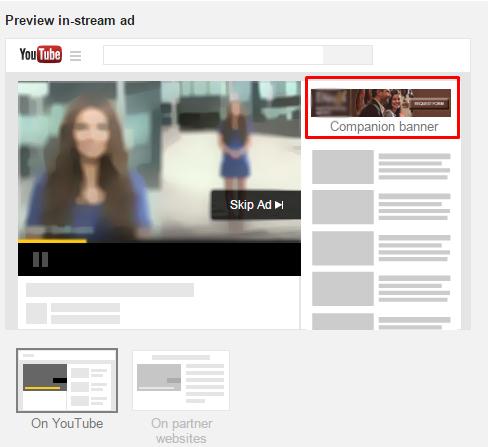Click the On partner websites label

[181, 431]
